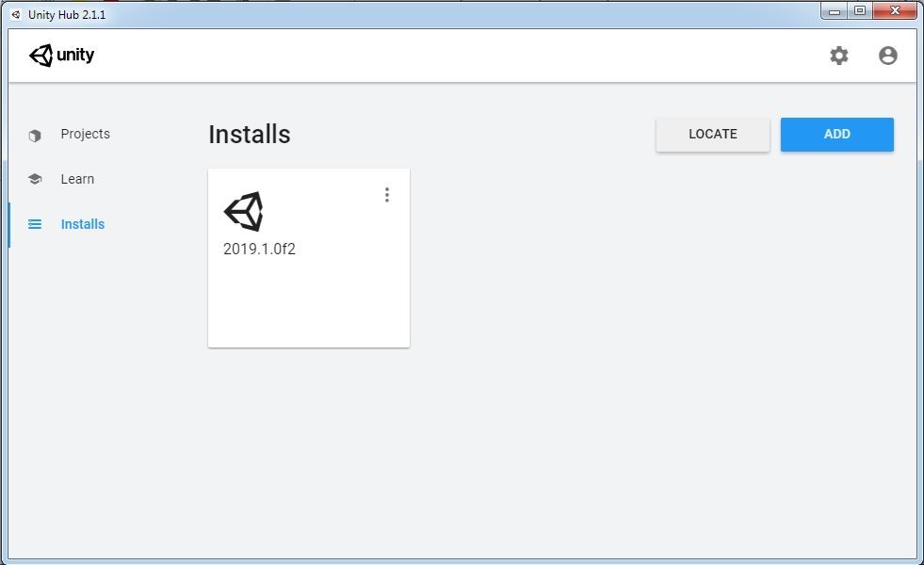Click the Unity logo in the header
924x565 pixels.
[62, 56]
